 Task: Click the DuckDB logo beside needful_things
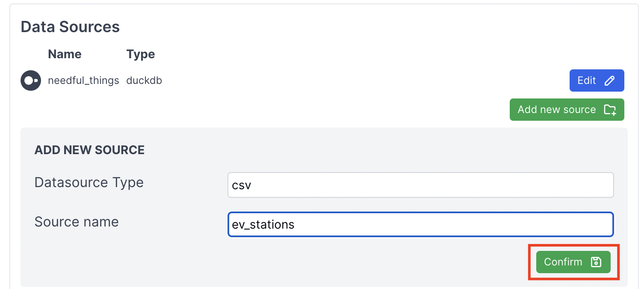click(31, 80)
